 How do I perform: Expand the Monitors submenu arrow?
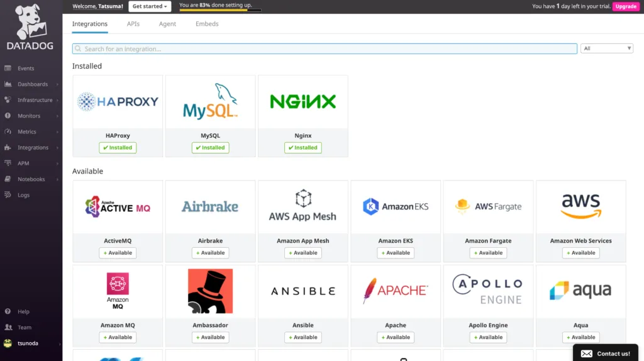pyautogui.click(x=57, y=116)
